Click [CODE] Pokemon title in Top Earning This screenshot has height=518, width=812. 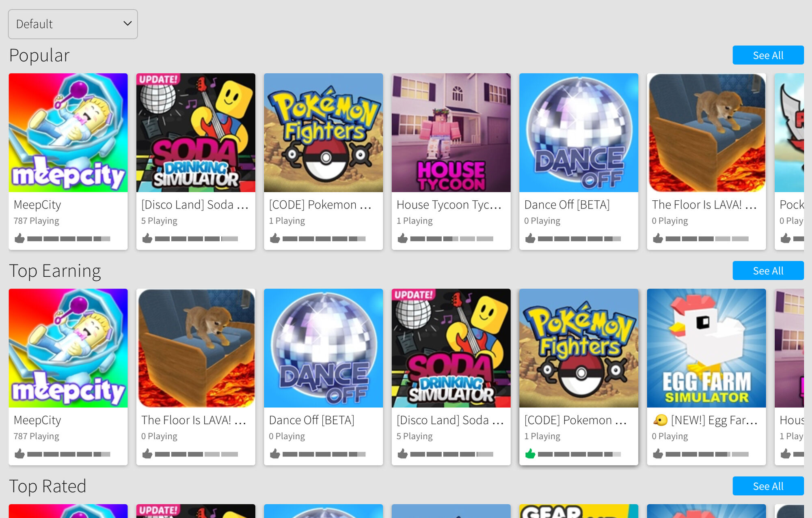coord(576,420)
